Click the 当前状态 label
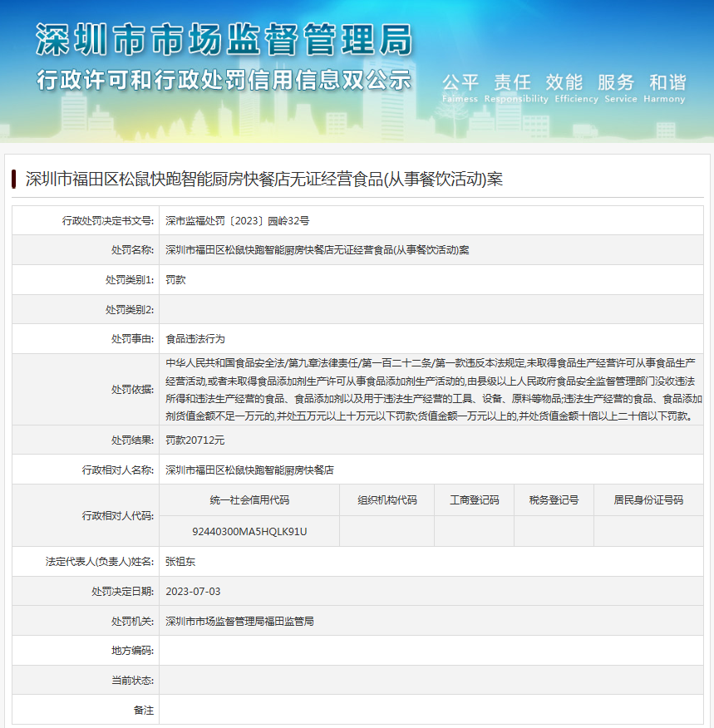 click(x=132, y=681)
